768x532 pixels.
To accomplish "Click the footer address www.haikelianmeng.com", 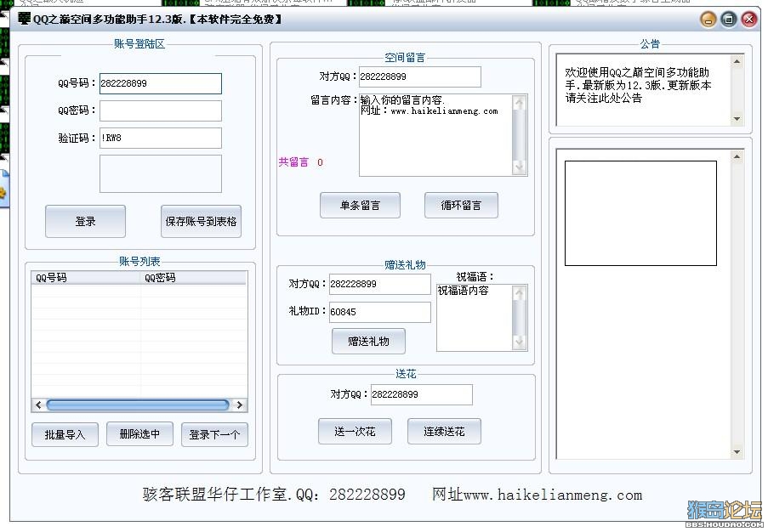I will (x=553, y=495).
